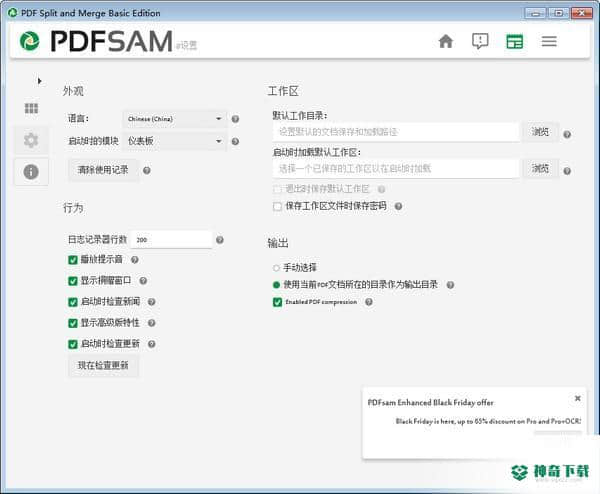Click help icon beside 清除使用记录
This screenshot has width=600, height=494.
click(x=147, y=170)
